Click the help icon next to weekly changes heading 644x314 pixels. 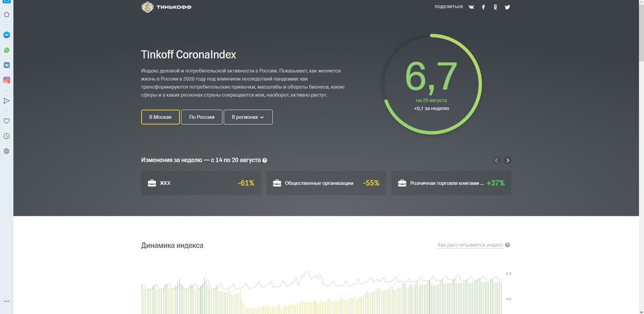265,160
